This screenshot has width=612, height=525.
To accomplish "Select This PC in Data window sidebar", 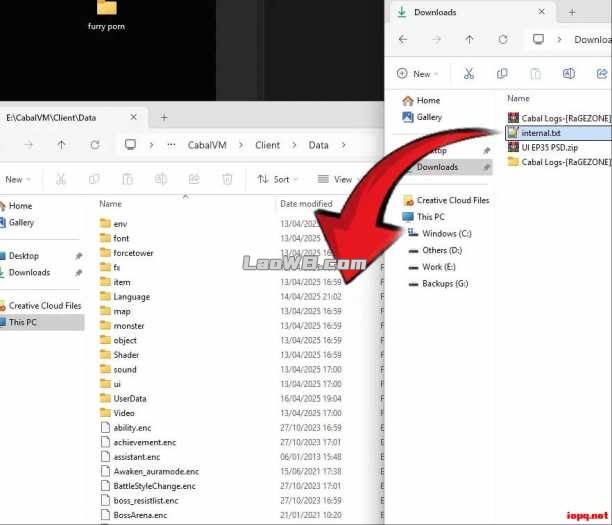I will tap(41, 322).
